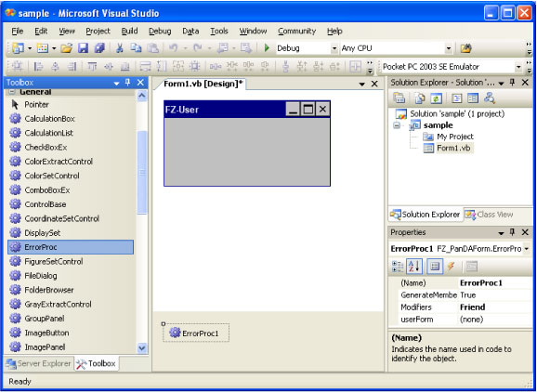Open the Debug configuration dropdown
Viewport: 537px width, 392px height.
[x=334, y=48]
